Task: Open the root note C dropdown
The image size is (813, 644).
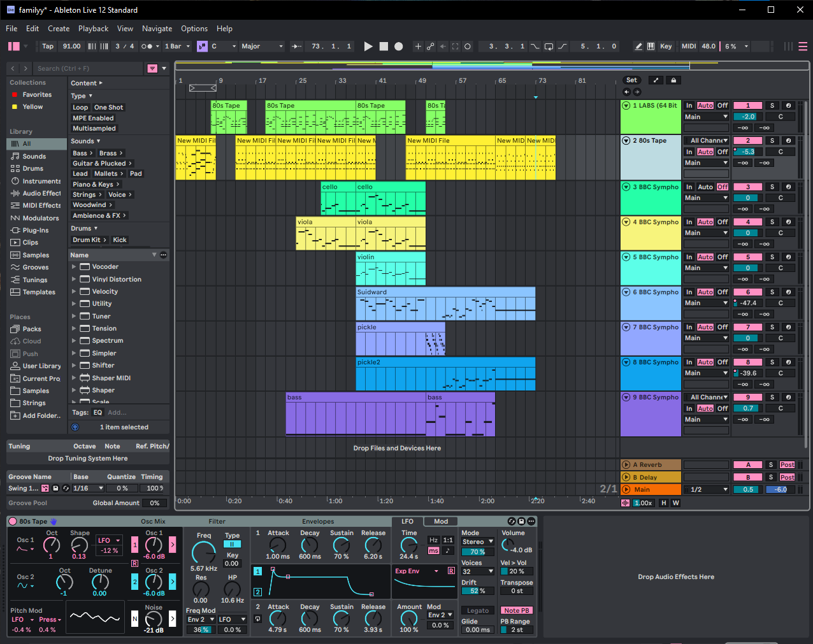Action: click(x=223, y=46)
